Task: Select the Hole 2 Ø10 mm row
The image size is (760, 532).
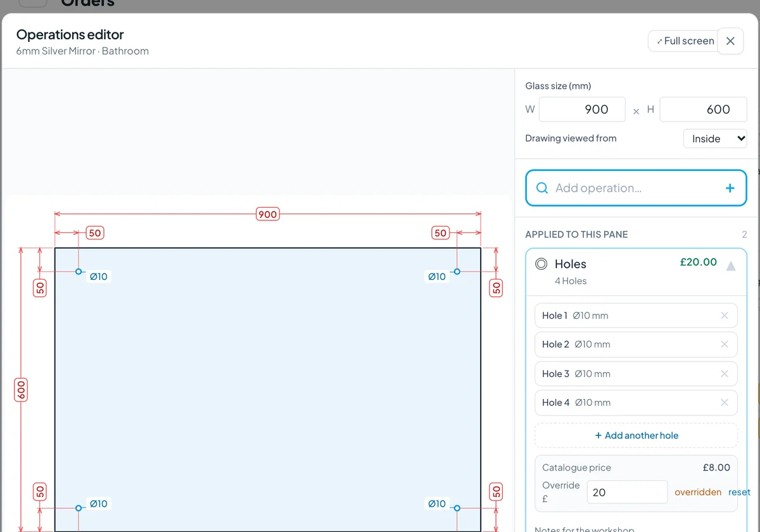Action: (x=636, y=345)
